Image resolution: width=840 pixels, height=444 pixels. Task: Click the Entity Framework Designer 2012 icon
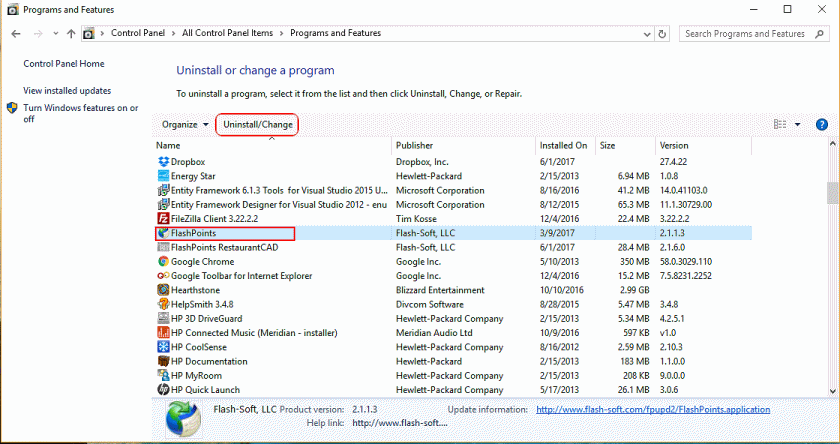point(163,205)
